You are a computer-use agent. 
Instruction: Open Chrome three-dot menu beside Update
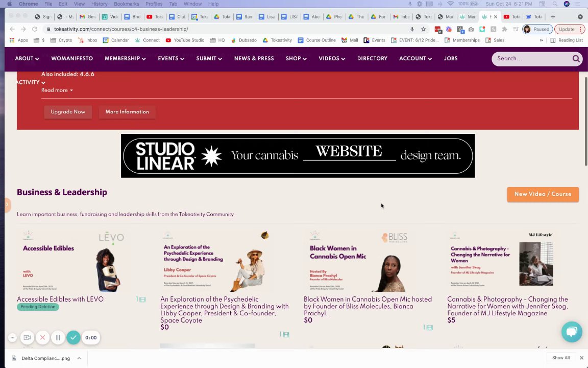[580, 29]
